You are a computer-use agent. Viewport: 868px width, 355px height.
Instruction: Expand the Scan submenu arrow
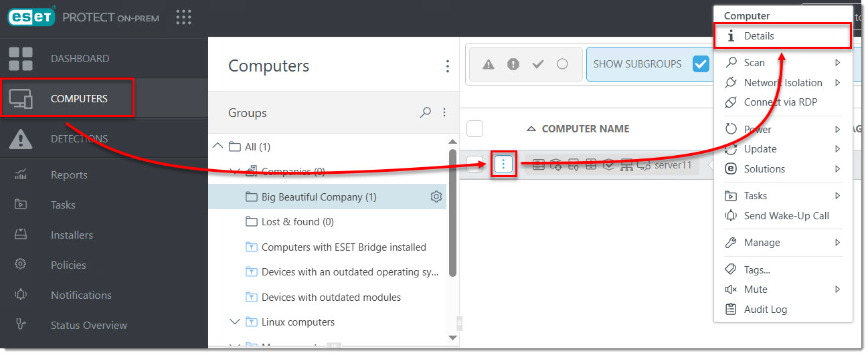pos(837,63)
